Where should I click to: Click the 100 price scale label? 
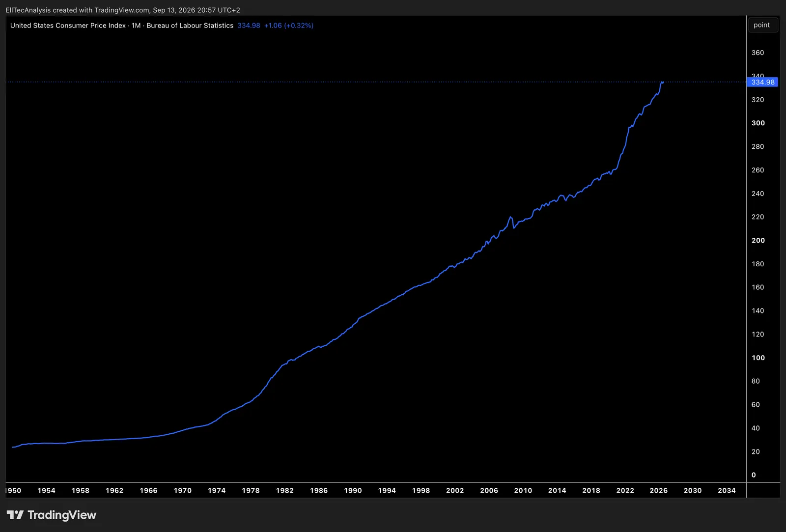coord(758,358)
